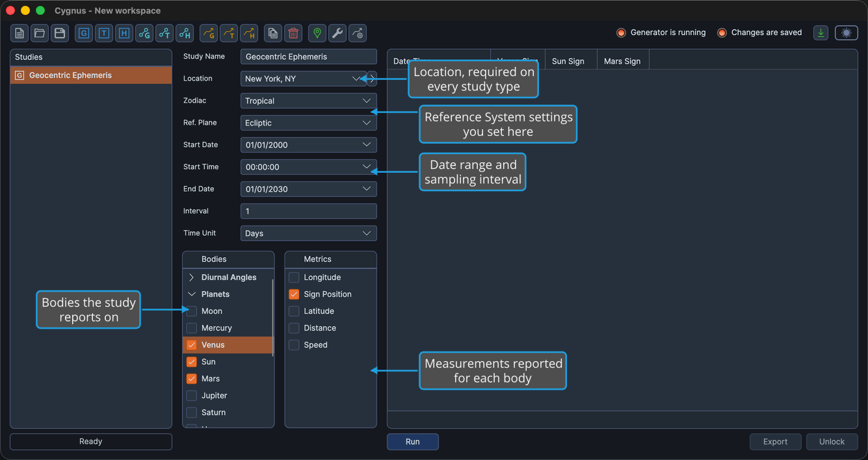Toggle the light/dark theme sun icon
868x460 pixels.
[847, 32]
